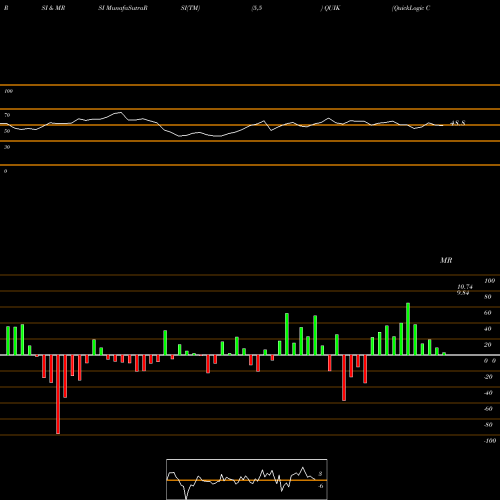Click MR axis label 80 on right
This screenshot has width=500, height=500.
tap(488, 297)
